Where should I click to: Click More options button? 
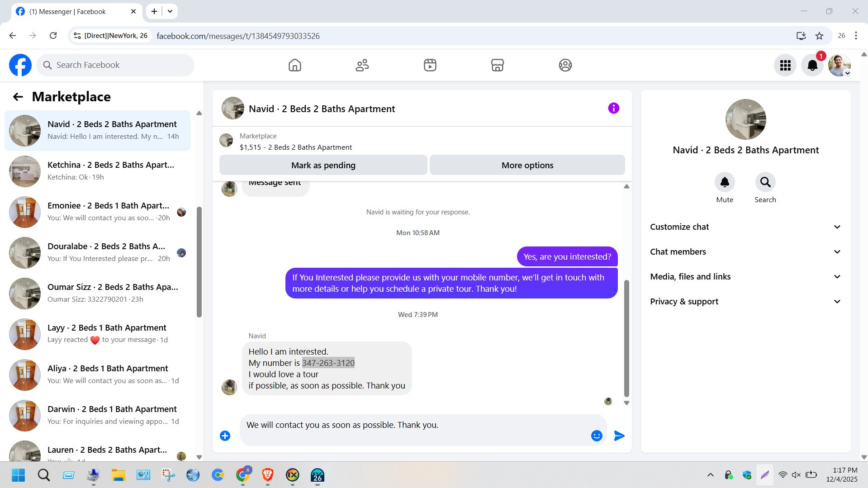[527, 165]
